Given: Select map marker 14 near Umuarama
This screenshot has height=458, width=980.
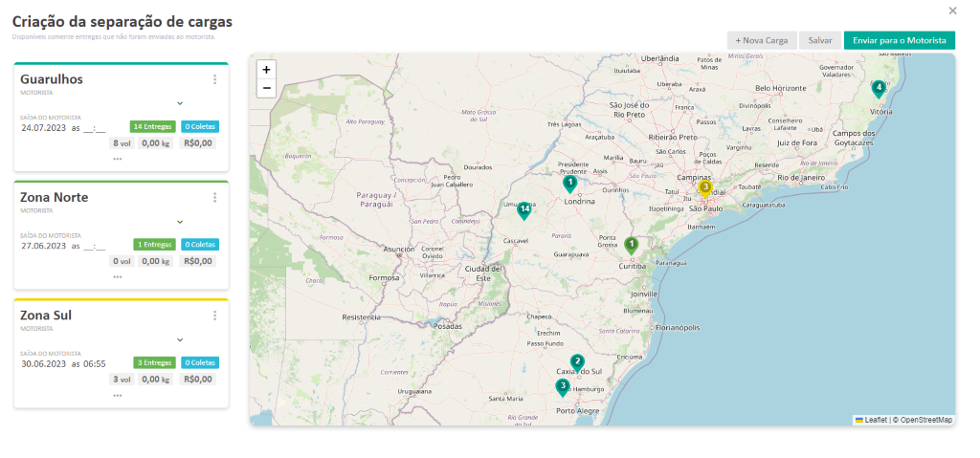Looking at the screenshot, I should [523, 209].
